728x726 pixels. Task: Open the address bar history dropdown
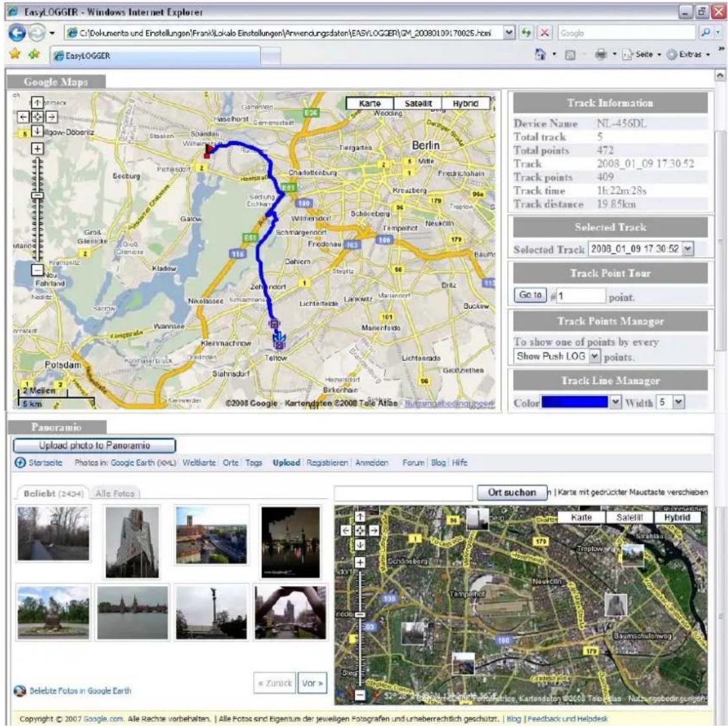pyautogui.click(x=509, y=33)
